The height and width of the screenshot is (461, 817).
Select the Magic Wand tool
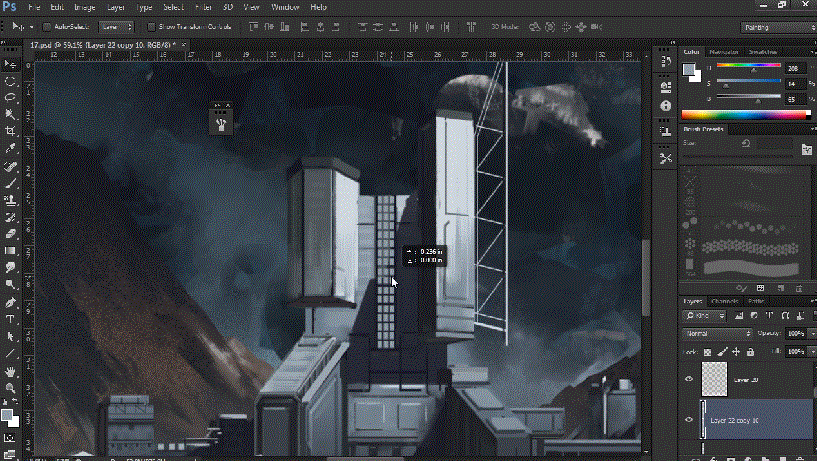[10, 115]
